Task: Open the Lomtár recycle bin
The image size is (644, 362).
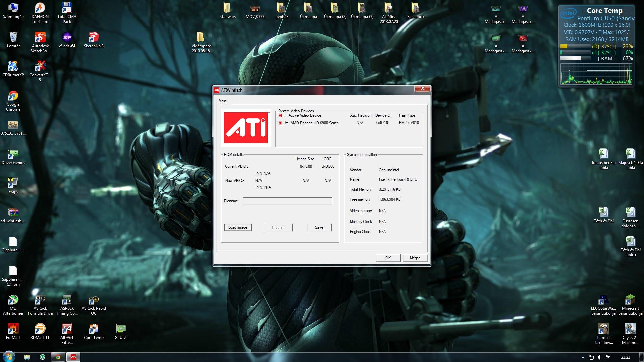Action: click(13, 40)
